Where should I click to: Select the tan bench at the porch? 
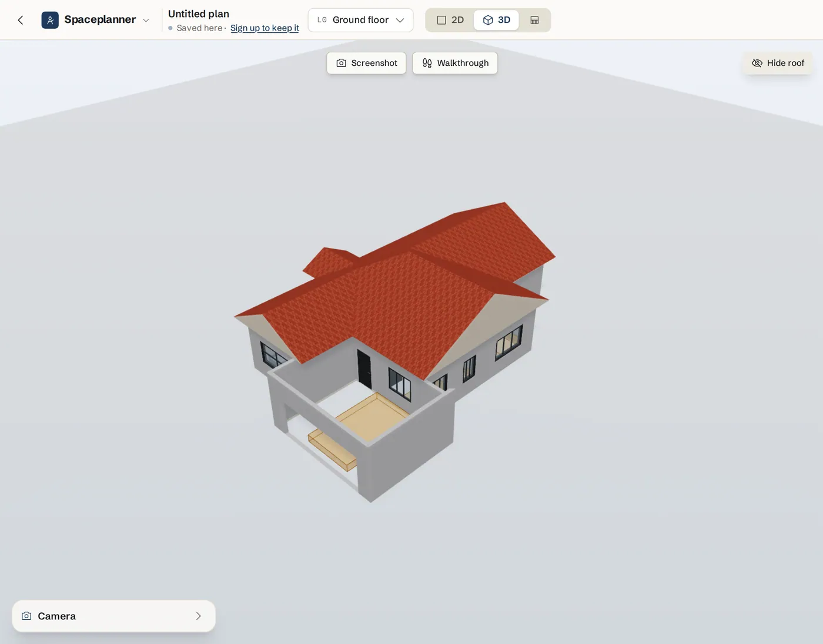point(332,450)
